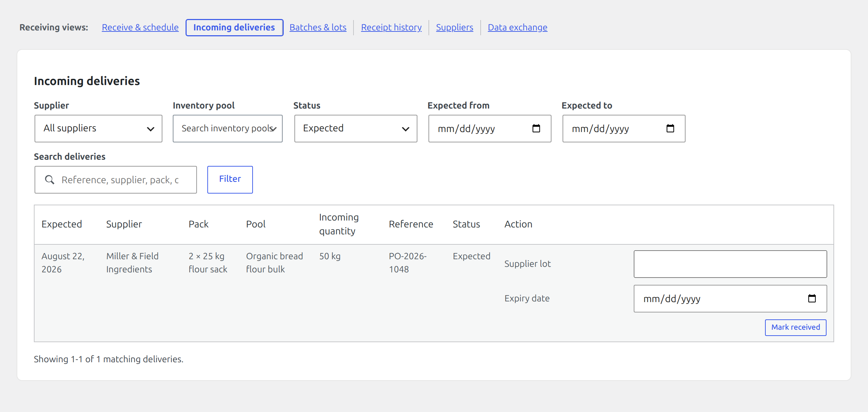
Task: Click the Search deliveries label
Action: (x=69, y=157)
